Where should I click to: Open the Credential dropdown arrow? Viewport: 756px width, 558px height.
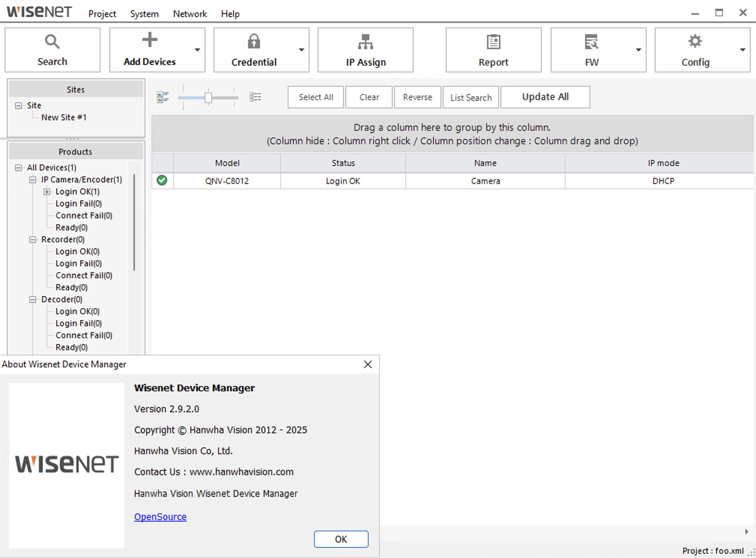point(301,50)
